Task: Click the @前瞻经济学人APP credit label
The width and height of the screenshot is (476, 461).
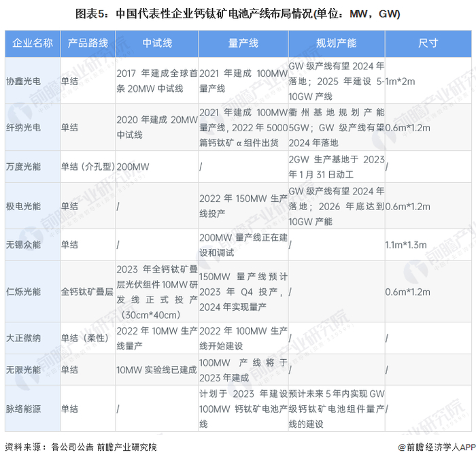Action: click(x=437, y=447)
